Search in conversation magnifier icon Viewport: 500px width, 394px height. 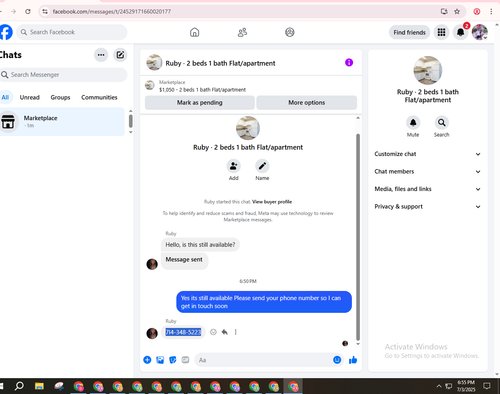441,122
